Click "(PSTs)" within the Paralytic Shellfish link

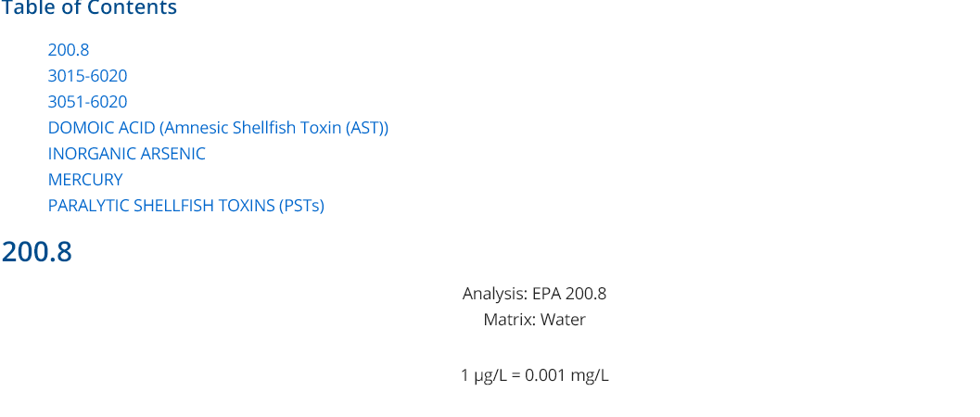(301, 206)
